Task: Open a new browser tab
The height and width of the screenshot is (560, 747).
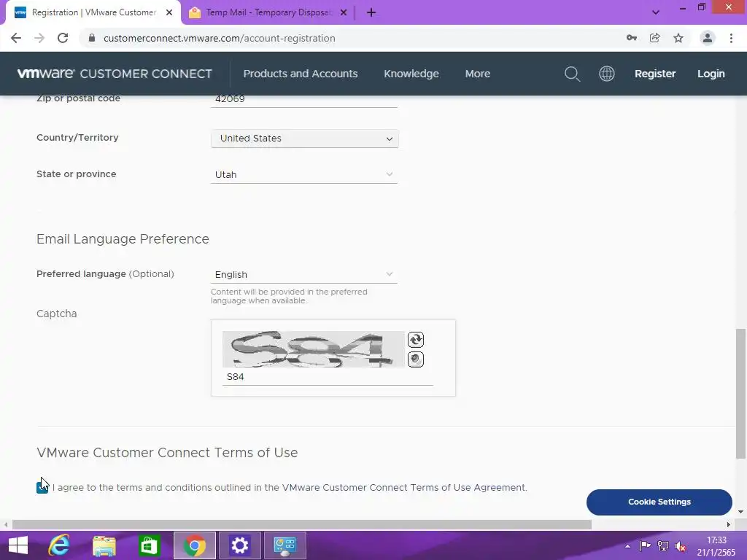Action: 371,12
